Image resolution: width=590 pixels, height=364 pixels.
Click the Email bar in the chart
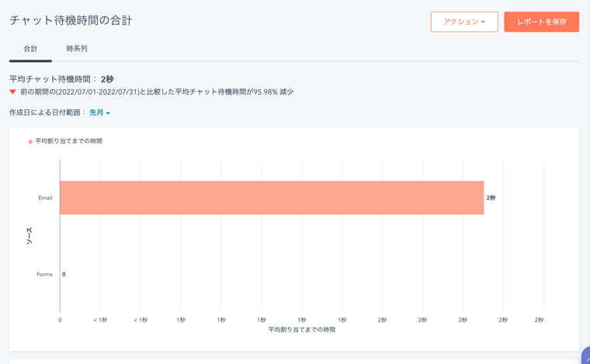[272, 198]
